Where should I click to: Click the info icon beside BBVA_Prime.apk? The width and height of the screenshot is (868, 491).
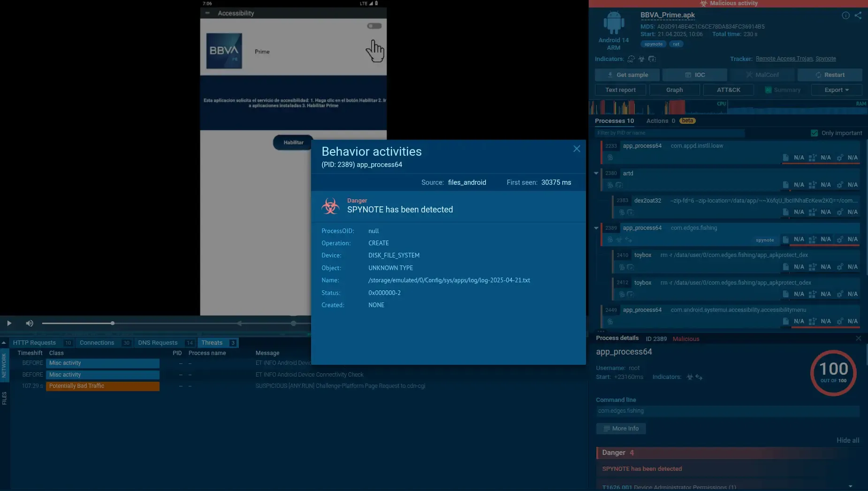click(845, 15)
